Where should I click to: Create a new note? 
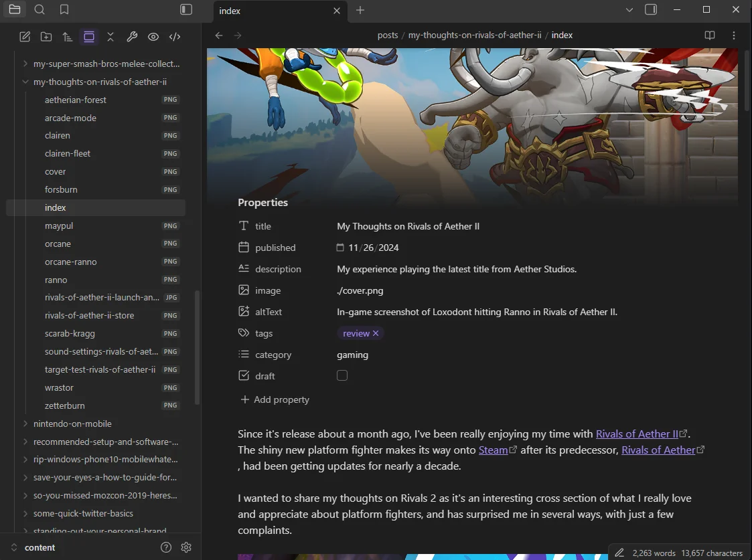(25, 36)
